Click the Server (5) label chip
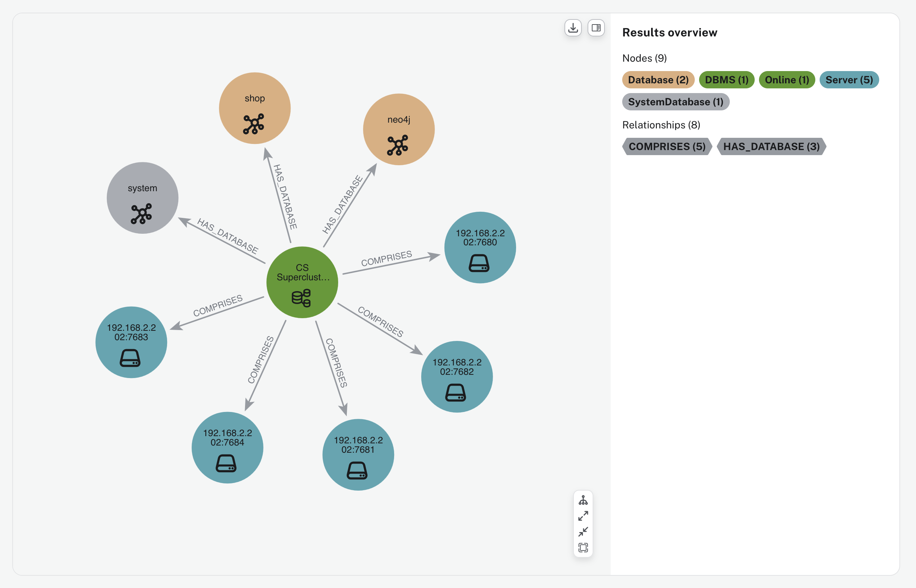Screen dimensions: 916x588 click(x=849, y=80)
